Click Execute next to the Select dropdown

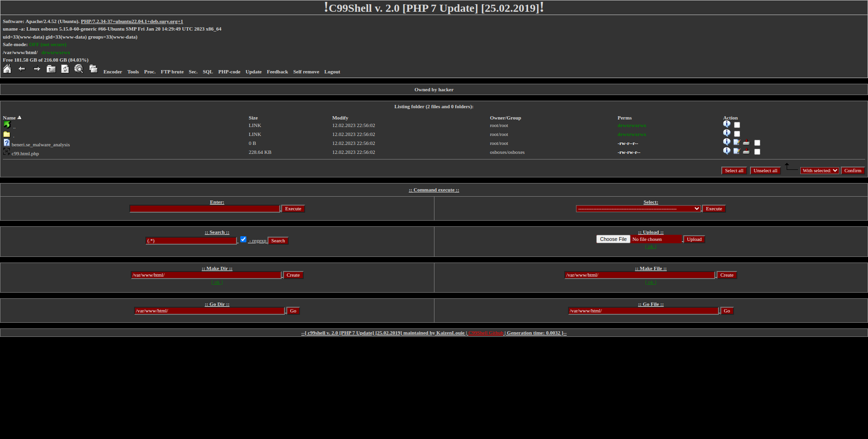point(714,209)
